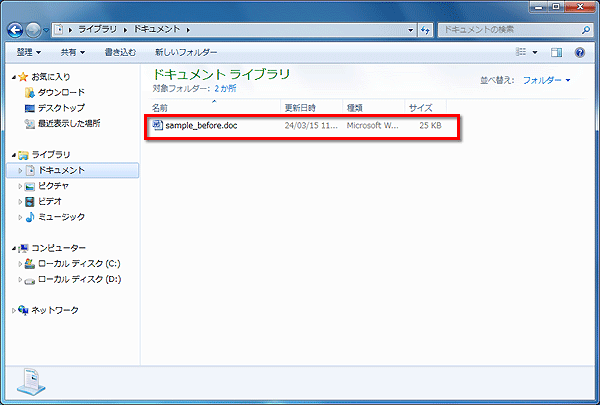Screen dimensions: 600x405
Task: Click the 2 か所 locations link
Action: tap(225, 88)
